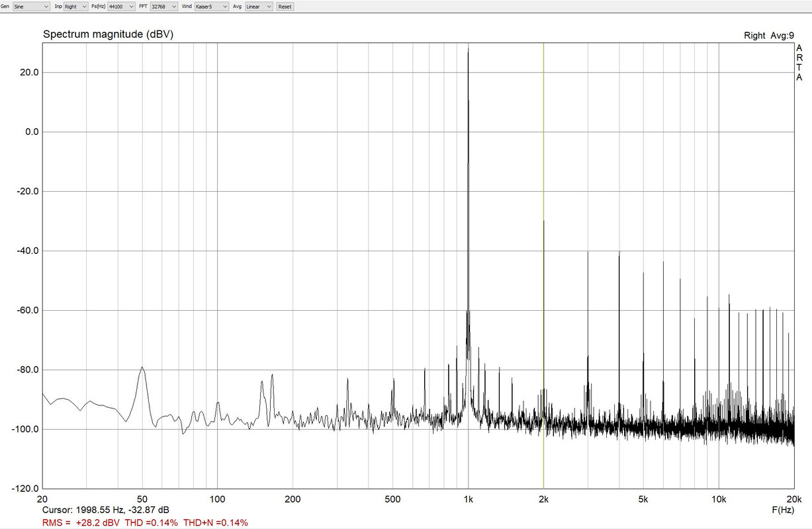The image size is (812, 529).
Task: Click the 1k frequency axis label
Action: (469, 499)
